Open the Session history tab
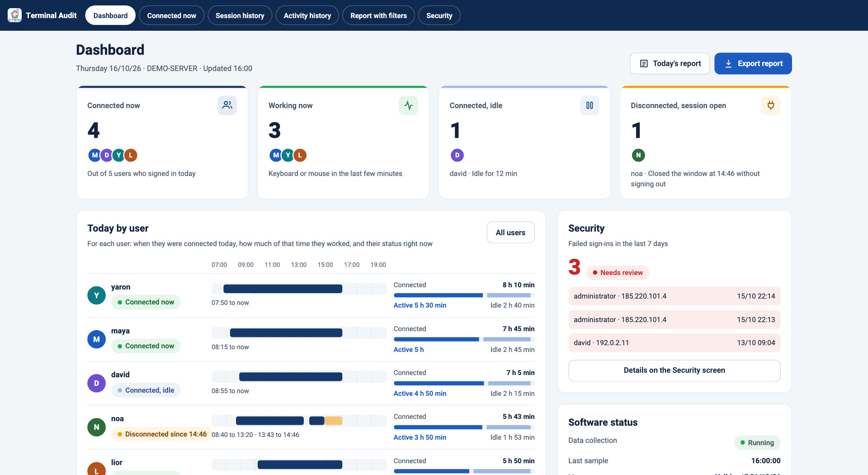 pyautogui.click(x=240, y=15)
